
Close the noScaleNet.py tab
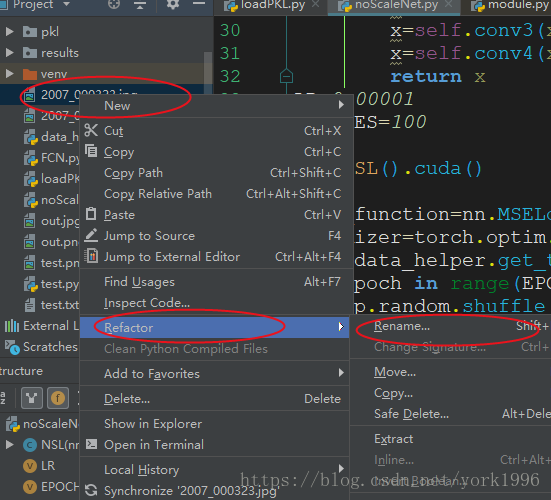(449, 4)
